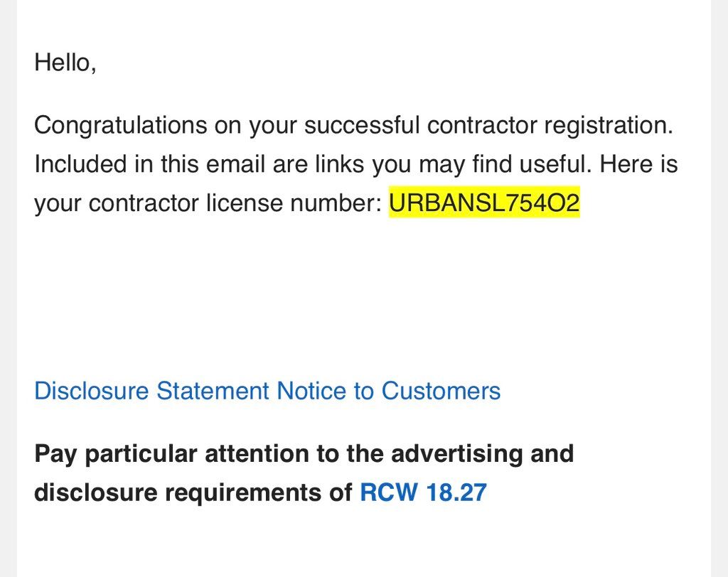The width and height of the screenshot is (728, 577).
Task: Open the RCW 18.27 link
Action: pyautogui.click(x=423, y=492)
